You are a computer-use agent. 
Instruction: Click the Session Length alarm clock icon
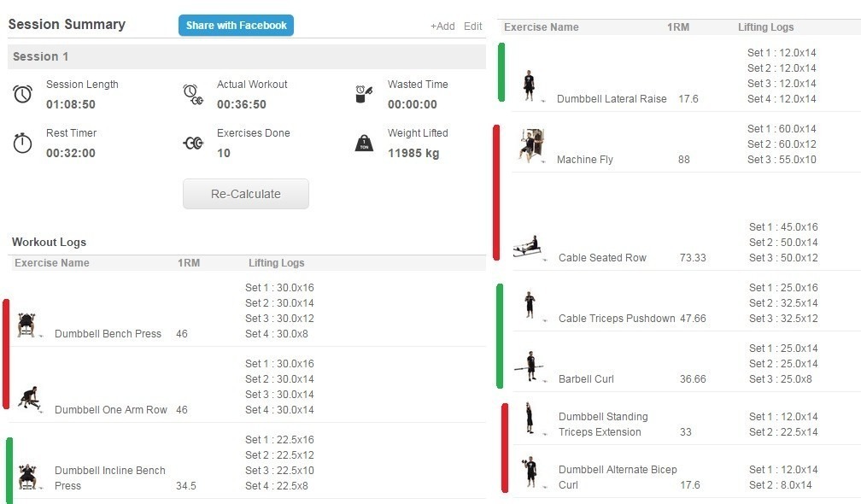click(x=23, y=94)
